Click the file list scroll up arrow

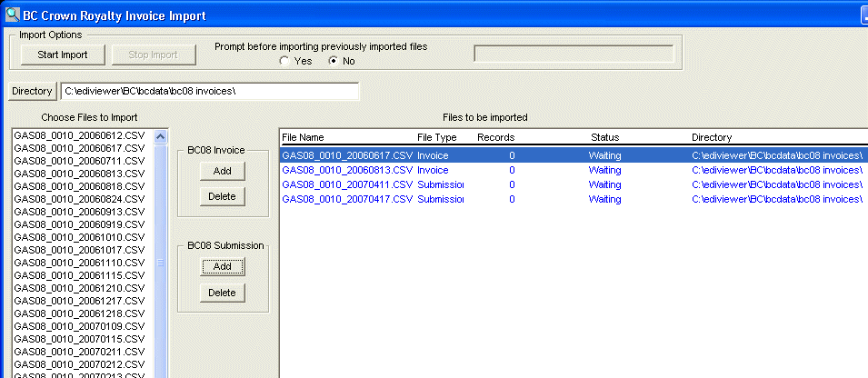point(161,136)
